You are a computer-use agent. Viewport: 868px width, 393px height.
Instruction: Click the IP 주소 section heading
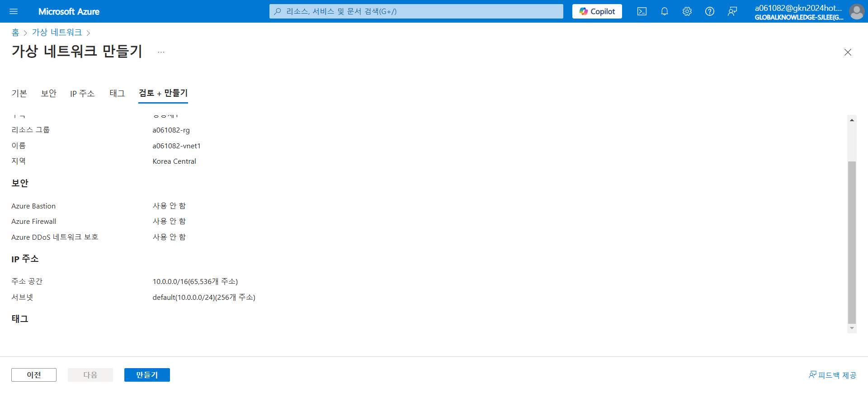pos(25,259)
